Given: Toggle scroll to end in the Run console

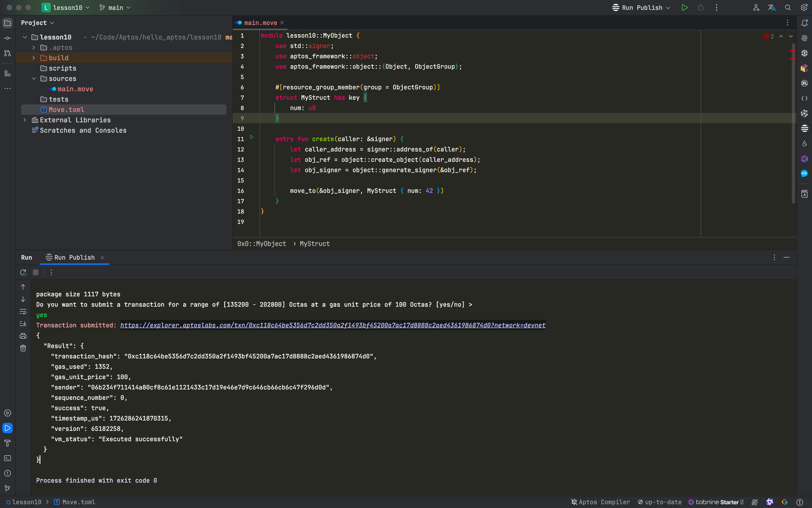Looking at the screenshot, I should [x=23, y=324].
